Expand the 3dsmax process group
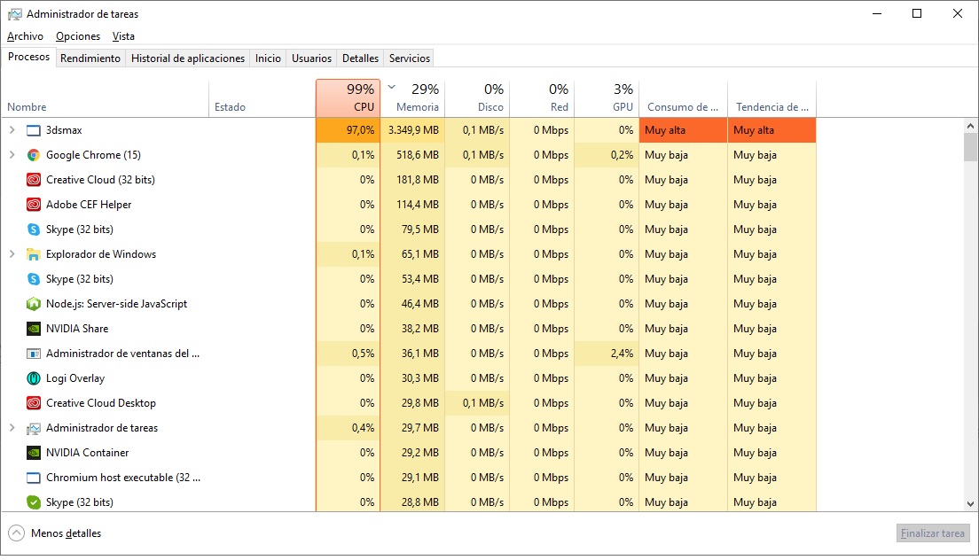 pyautogui.click(x=12, y=130)
